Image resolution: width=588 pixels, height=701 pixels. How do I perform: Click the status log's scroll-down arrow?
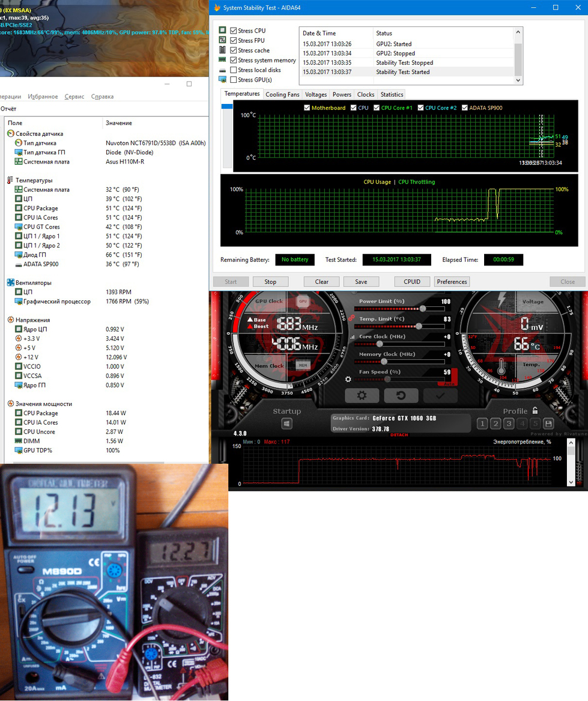518,80
